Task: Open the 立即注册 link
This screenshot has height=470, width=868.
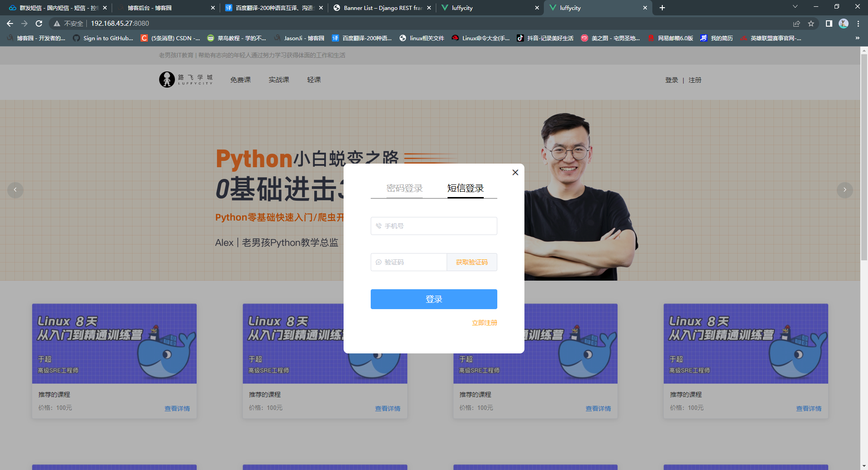Action: (x=484, y=323)
